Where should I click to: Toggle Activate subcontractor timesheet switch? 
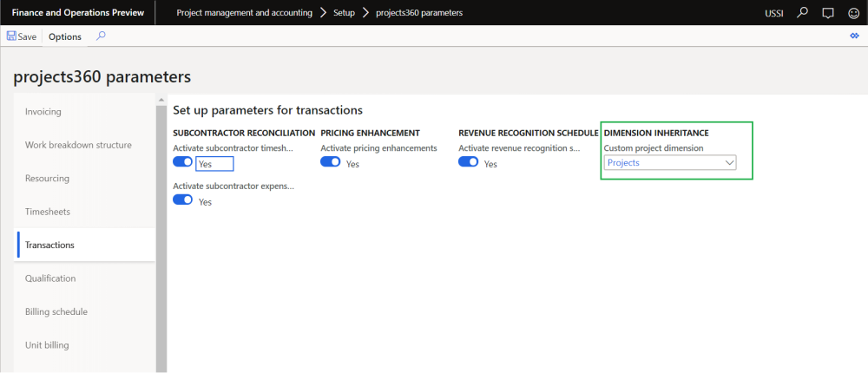[x=183, y=162]
